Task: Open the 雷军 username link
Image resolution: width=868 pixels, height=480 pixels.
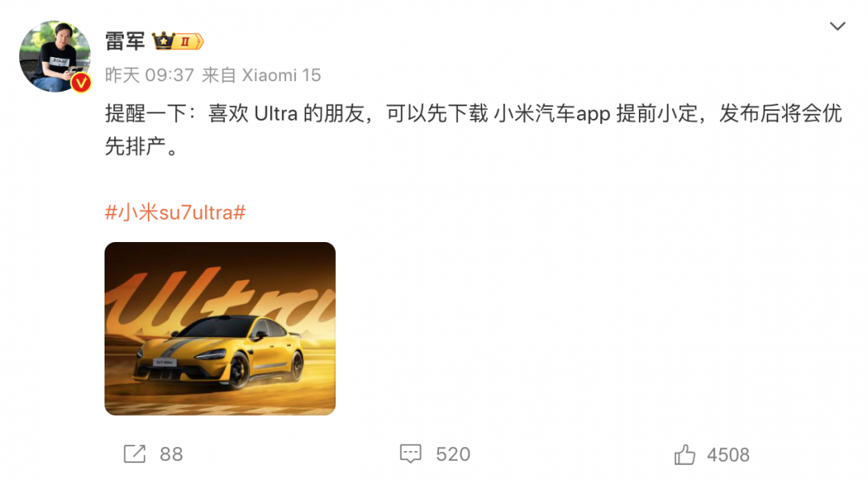Action: click(125, 42)
